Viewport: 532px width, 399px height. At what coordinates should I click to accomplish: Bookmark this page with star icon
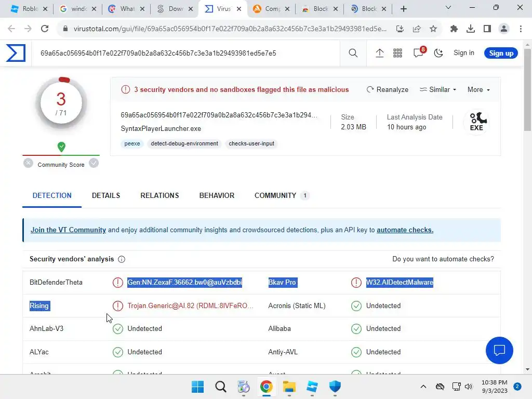[x=433, y=29]
